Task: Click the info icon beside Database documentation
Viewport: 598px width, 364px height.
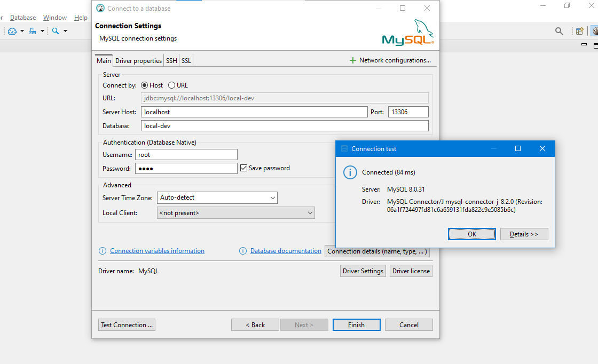Action: (x=242, y=251)
